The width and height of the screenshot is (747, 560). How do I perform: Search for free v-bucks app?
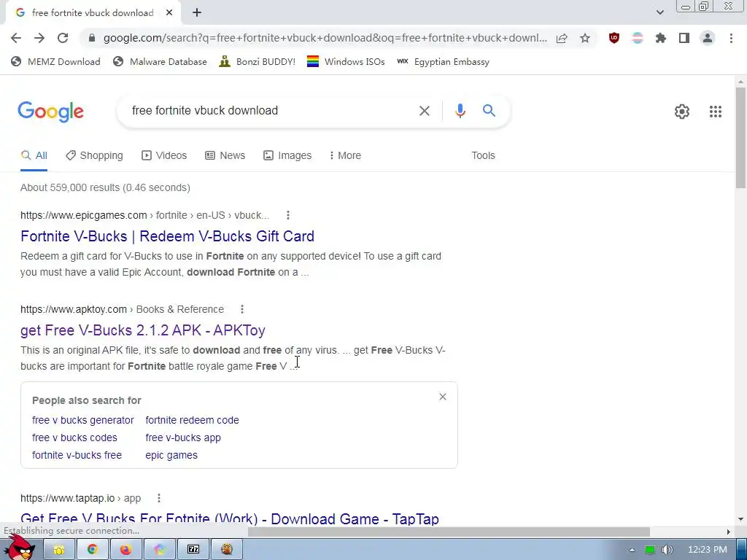pyautogui.click(x=183, y=437)
